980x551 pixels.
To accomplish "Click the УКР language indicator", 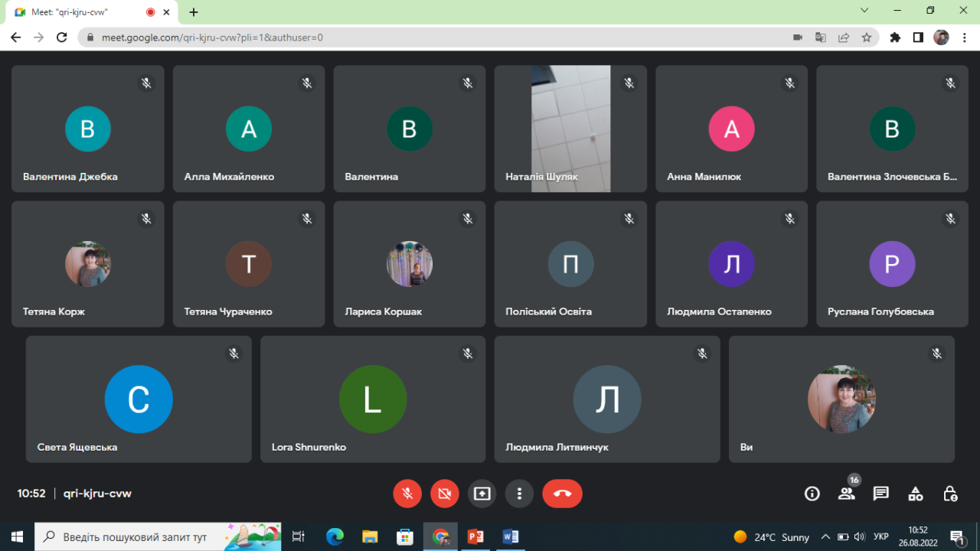I will pos(881,536).
